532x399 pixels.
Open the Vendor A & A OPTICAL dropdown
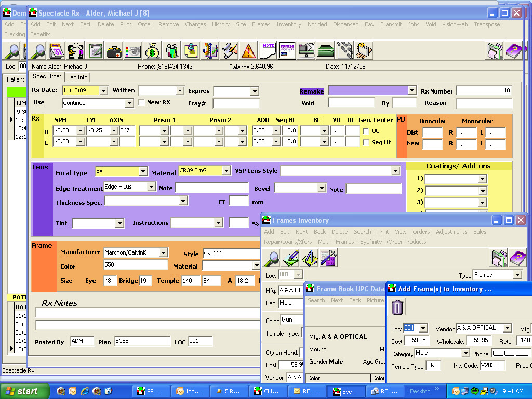click(x=507, y=328)
